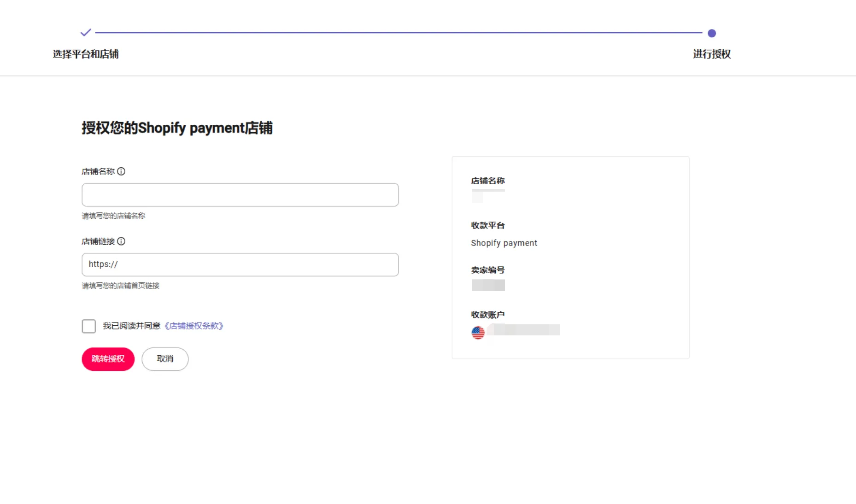Click the 进行授权 step circle indicator
Viewport: 856px width, 504px height.
(712, 33)
